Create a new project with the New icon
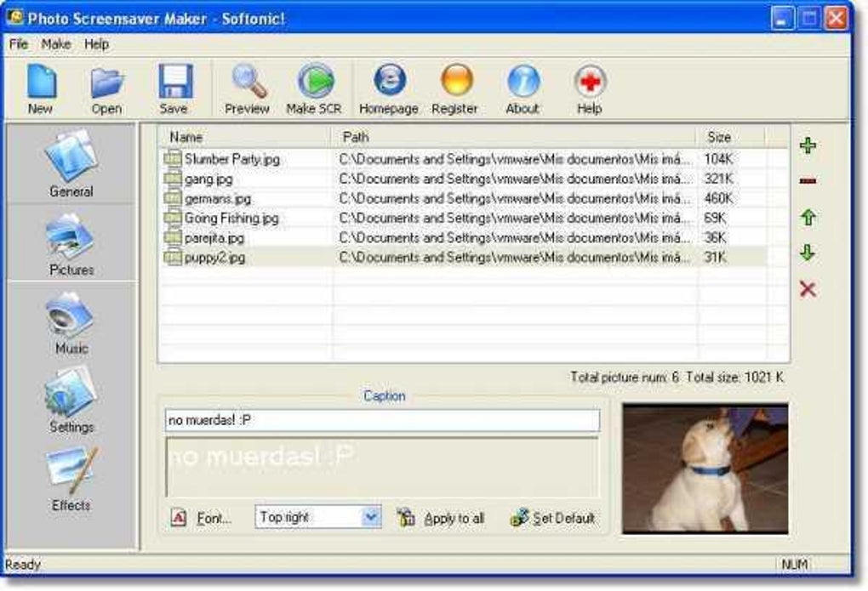Viewport: 868px width, 591px height. [39, 85]
